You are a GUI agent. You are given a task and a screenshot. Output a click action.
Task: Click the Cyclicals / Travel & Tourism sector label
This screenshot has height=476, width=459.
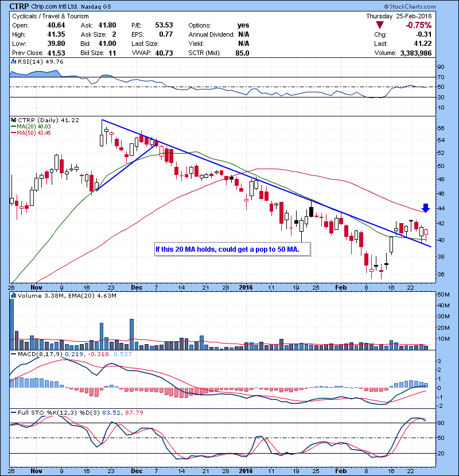tap(50, 17)
